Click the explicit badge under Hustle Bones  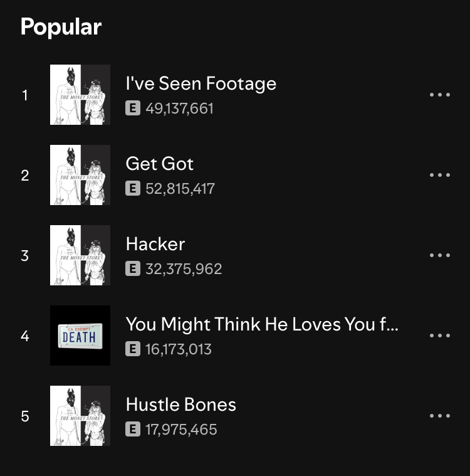click(x=132, y=430)
